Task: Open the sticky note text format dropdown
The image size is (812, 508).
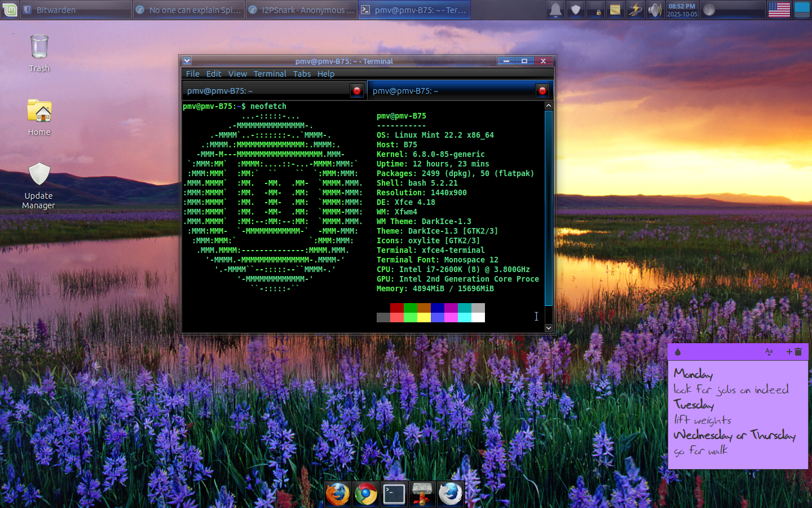Action: (x=769, y=352)
